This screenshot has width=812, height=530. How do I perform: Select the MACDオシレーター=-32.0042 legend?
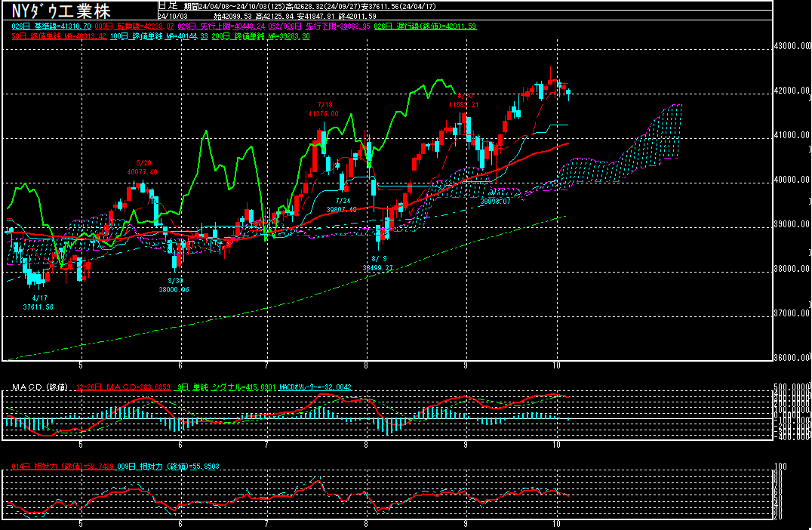(315, 387)
